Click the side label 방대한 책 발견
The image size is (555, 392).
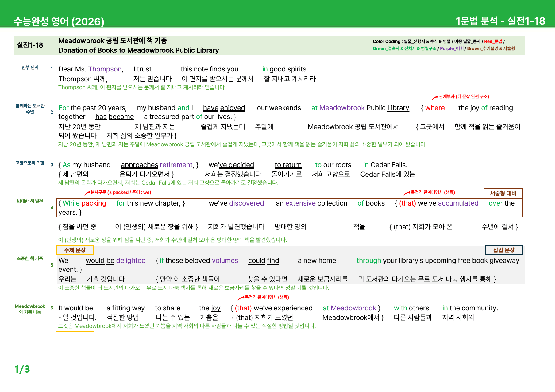[30, 202]
